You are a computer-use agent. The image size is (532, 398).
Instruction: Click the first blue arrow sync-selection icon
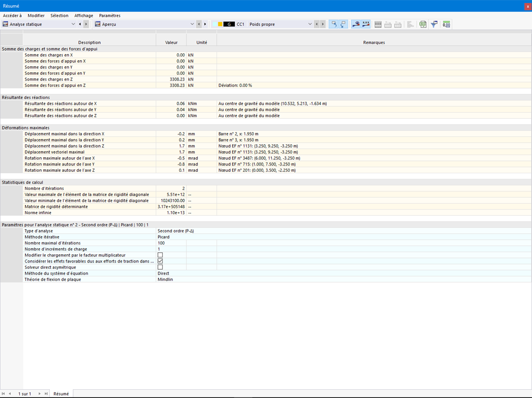tap(334, 24)
